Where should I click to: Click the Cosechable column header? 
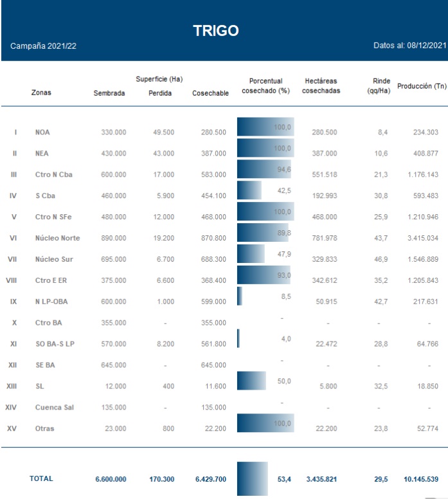click(210, 93)
